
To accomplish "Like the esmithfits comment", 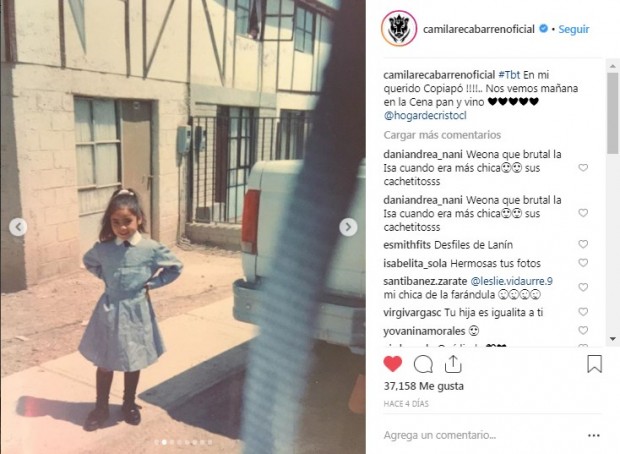I will click(583, 244).
